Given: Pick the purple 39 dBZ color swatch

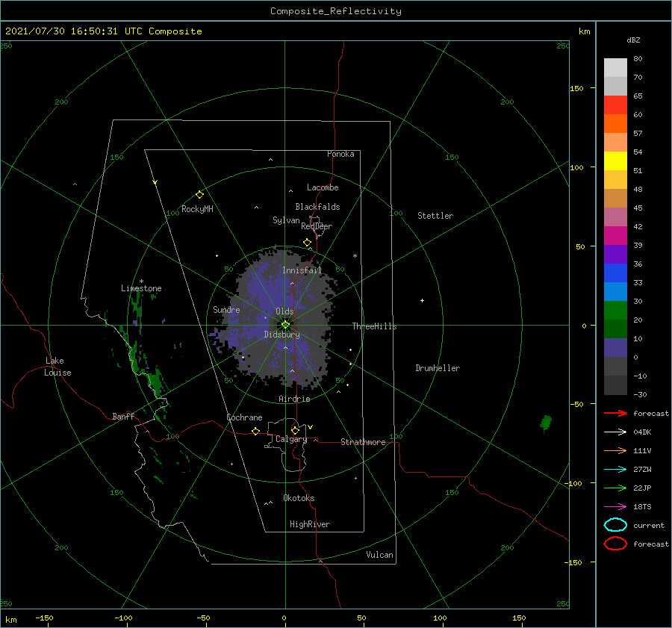Looking at the screenshot, I should tap(615, 254).
